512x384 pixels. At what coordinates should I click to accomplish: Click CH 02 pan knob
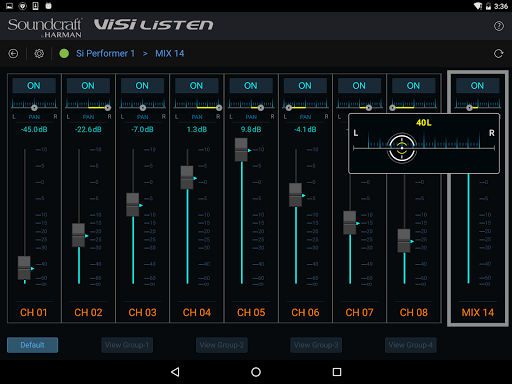108,108
